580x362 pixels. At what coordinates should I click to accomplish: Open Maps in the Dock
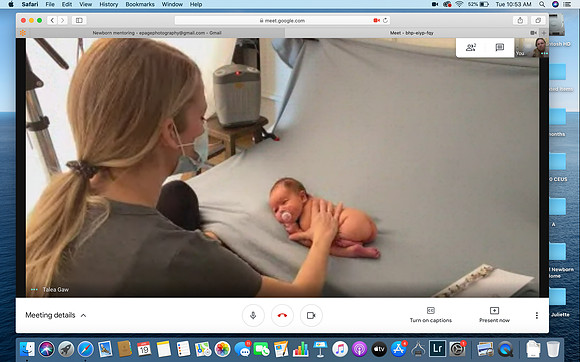pos(203,349)
